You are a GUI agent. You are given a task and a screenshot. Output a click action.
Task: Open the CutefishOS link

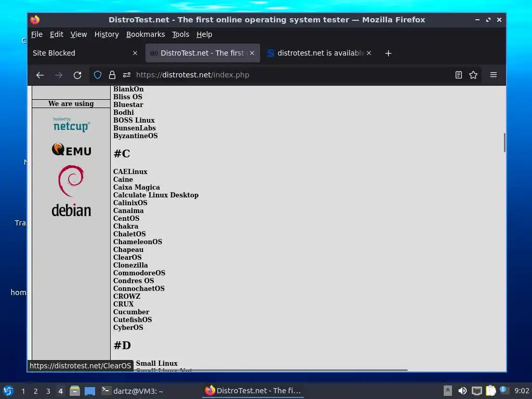[132, 320]
